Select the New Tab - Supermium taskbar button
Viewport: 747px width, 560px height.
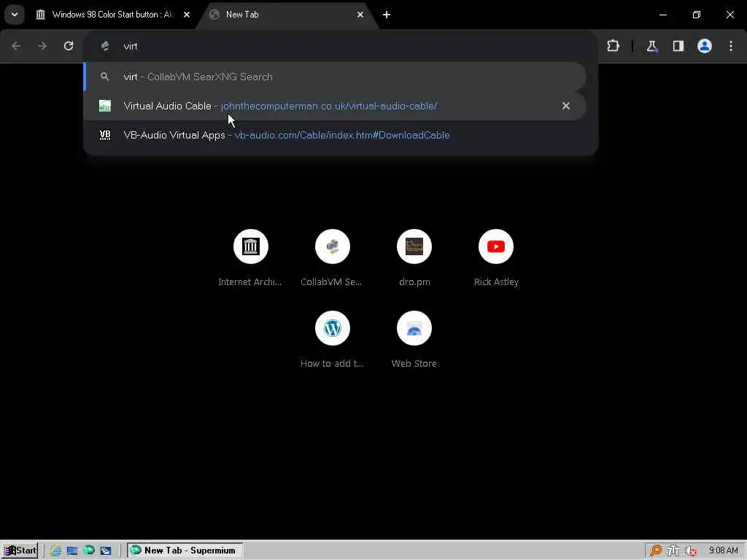pyautogui.click(x=185, y=551)
